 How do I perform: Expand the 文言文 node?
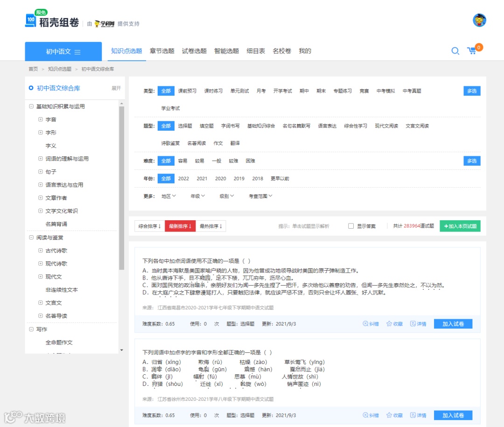pyautogui.click(x=41, y=302)
